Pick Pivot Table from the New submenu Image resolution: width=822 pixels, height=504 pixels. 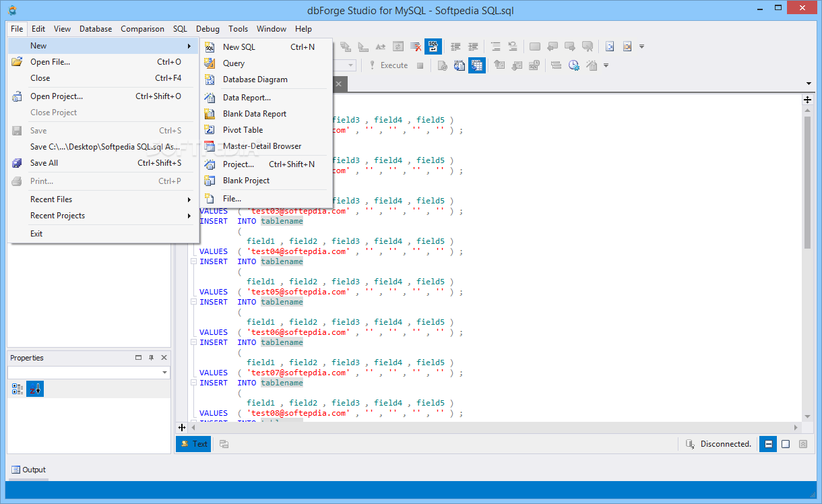[266, 130]
